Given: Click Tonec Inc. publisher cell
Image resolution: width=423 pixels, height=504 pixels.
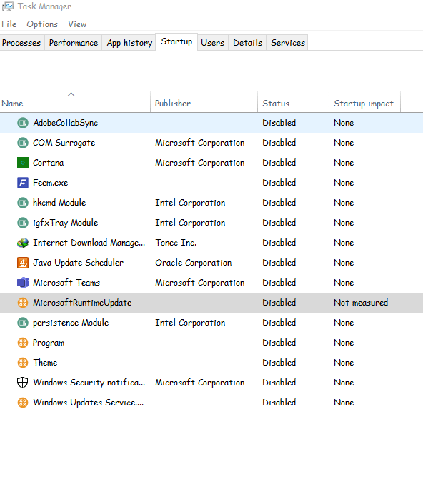Looking at the screenshot, I should pyautogui.click(x=176, y=243).
